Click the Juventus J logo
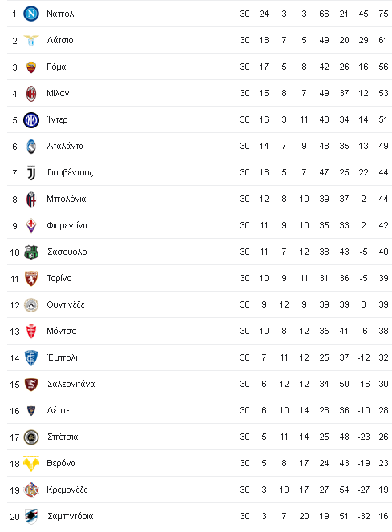Screen dimensions: 392x532 tap(31, 173)
